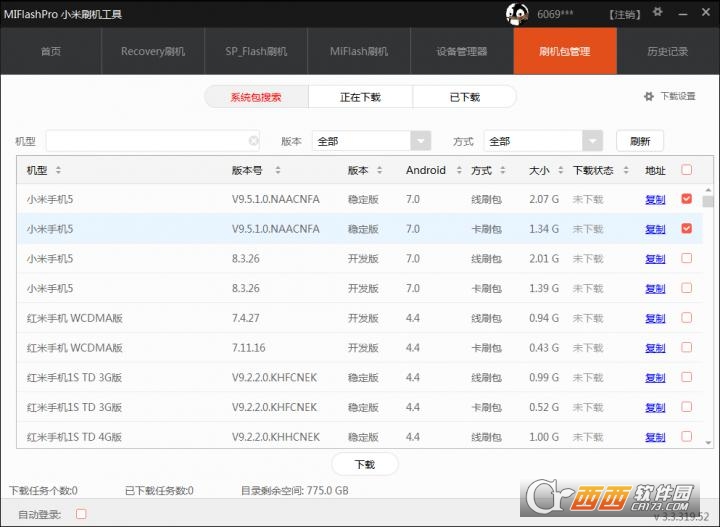Switch to MiFlash刷机 tab
The height and width of the screenshot is (527, 720).
359,51
